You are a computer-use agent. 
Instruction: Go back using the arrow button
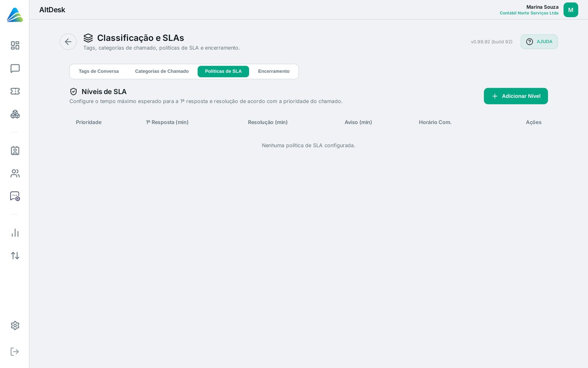[x=68, y=42]
